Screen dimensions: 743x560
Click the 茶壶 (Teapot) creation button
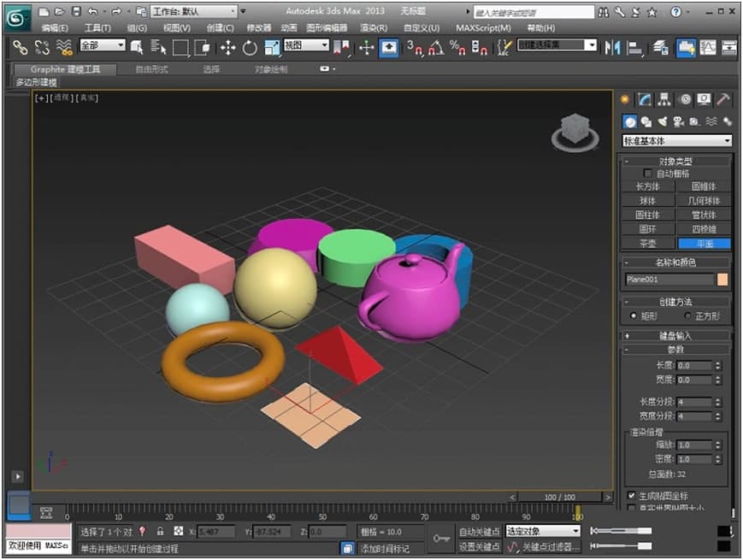pyautogui.click(x=648, y=242)
